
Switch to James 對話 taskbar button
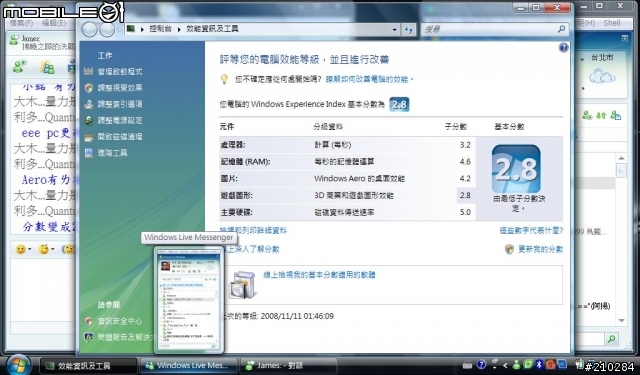tap(288, 366)
